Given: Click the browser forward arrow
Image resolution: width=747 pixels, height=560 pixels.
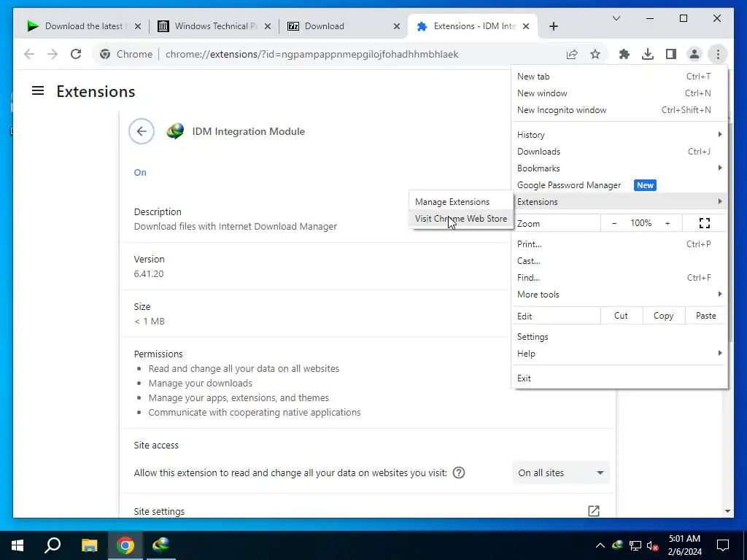Looking at the screenshot, I should coord(53,54).
